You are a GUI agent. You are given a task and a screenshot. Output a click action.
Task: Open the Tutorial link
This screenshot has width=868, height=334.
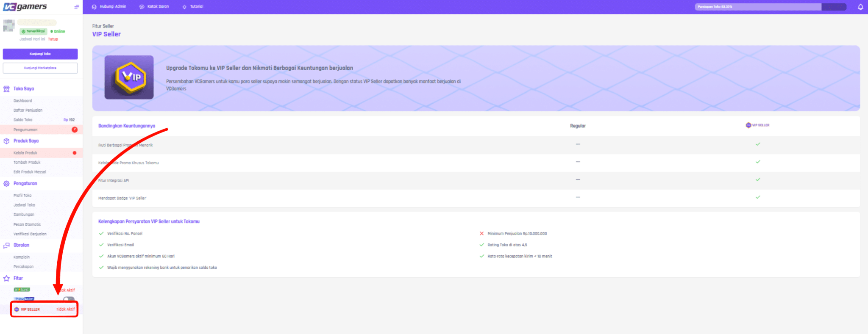(x=197, y=7)
